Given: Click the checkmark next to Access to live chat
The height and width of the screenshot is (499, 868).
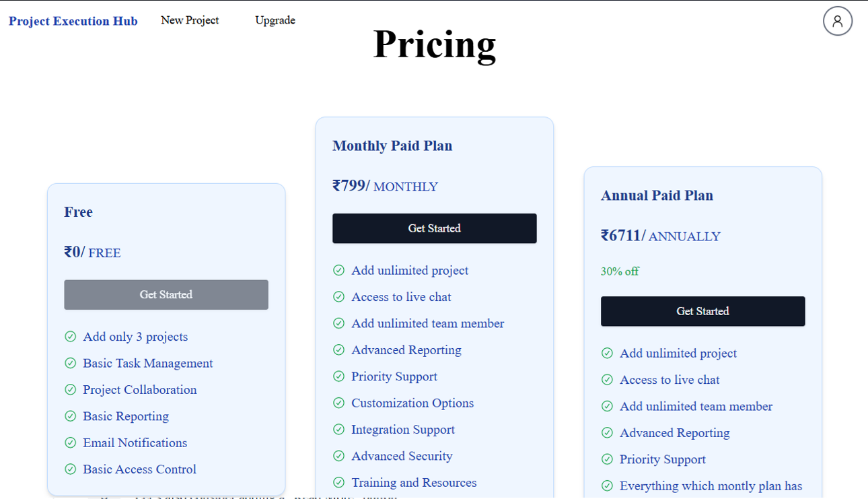Looking at the screenshot, I should click(338, 296).
